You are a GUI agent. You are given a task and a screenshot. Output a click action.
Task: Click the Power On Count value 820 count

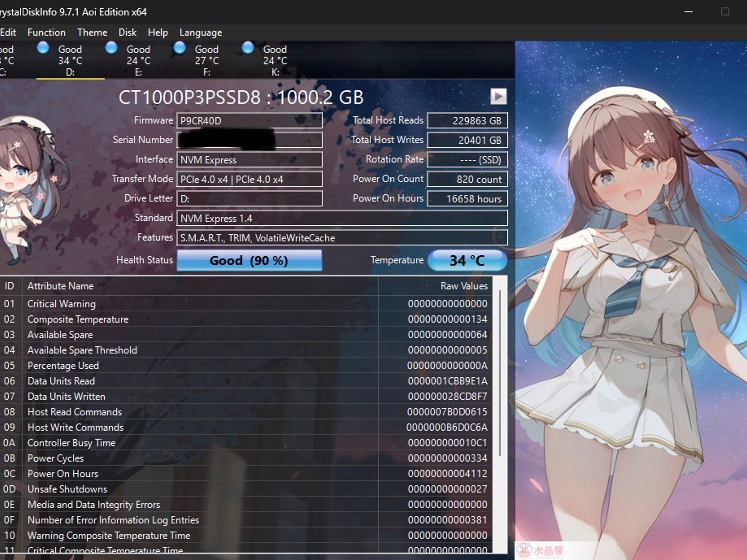(467, 179)
